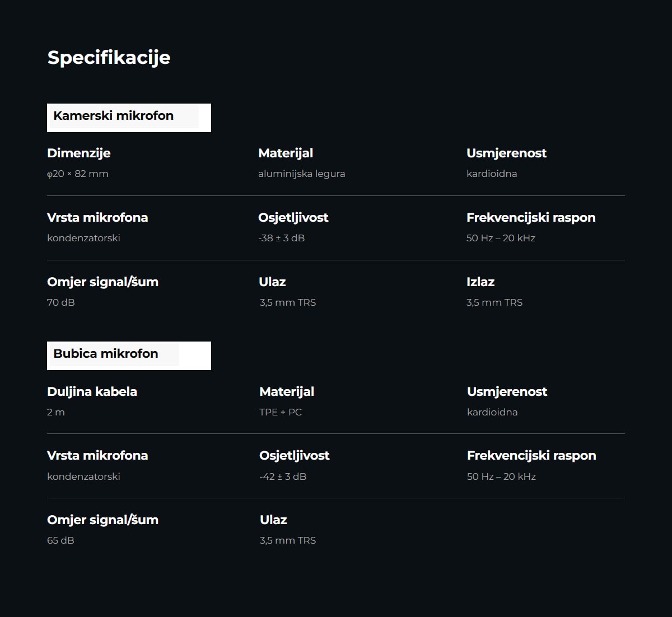The width and height of the screenshot is (672, 617).
Task: Click the φ20 × 82 mm dimension value
Action: coord(78,174)
